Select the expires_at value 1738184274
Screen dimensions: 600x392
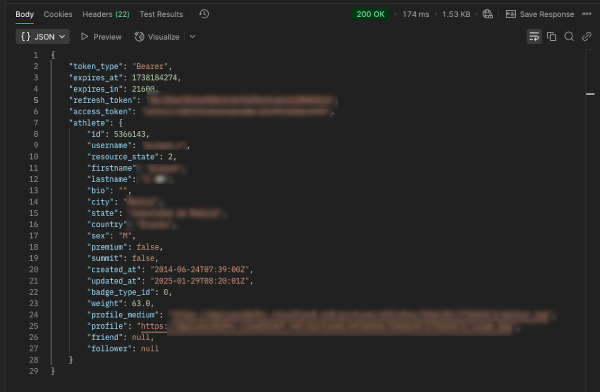(x=154, y=78)
